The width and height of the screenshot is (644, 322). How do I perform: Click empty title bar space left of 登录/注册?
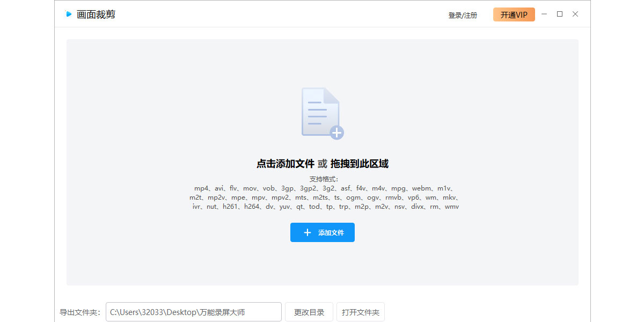[279, 14]
